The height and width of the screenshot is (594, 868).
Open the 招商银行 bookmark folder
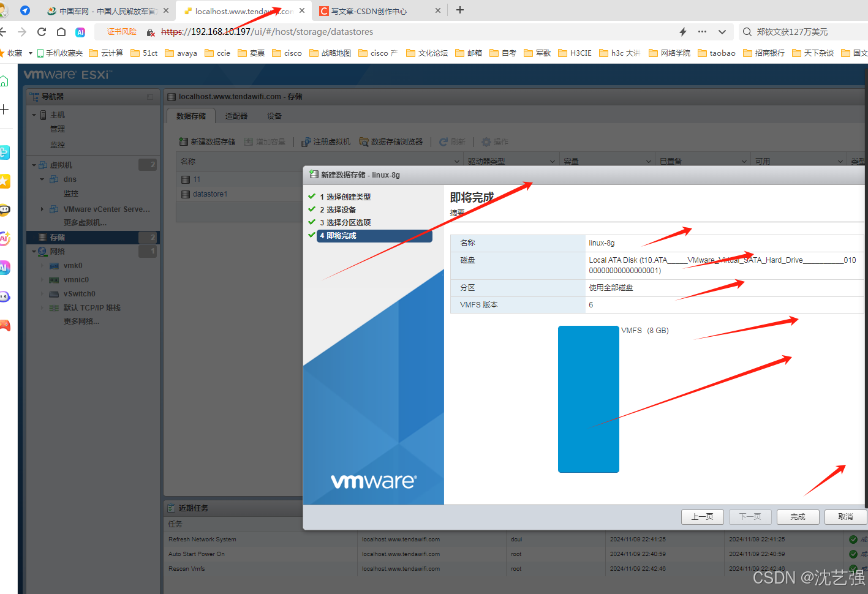[764, 53]
